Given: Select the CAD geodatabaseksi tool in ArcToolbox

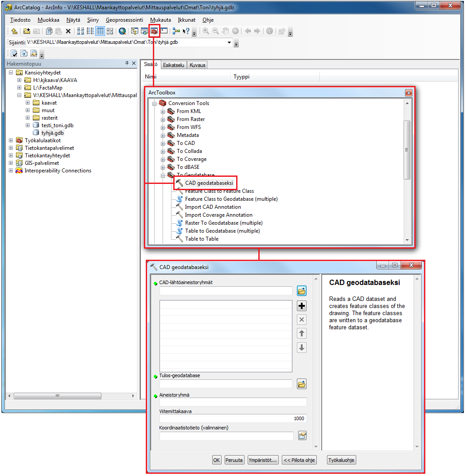Looking at the screenshot, I should [x=209, y=183].
